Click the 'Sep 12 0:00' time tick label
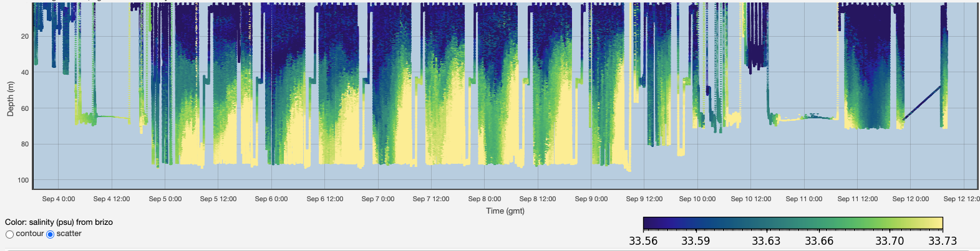Viewport: 980px width, 251px height. [910, 199]
